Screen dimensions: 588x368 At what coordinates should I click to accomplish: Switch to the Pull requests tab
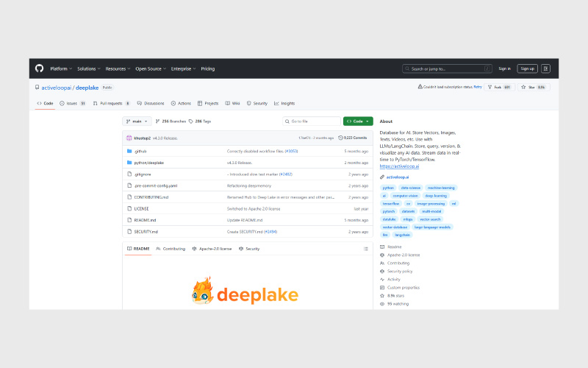click(112, 103)
